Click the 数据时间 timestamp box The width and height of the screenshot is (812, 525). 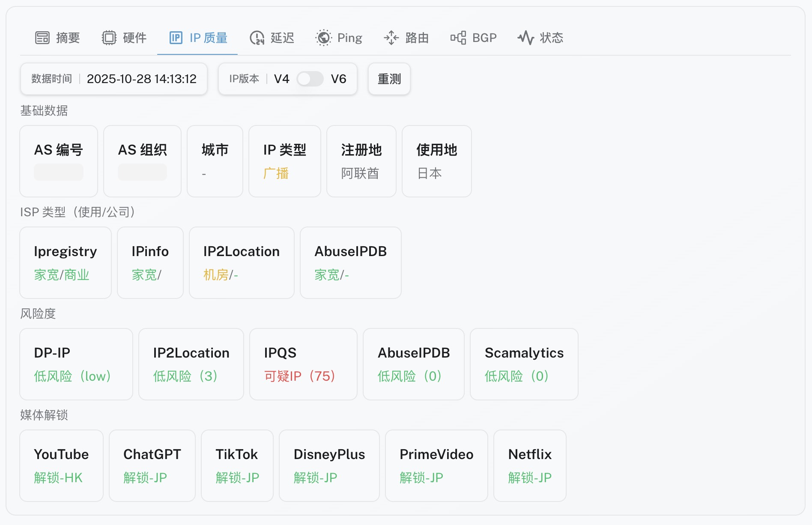coord(114,79)
